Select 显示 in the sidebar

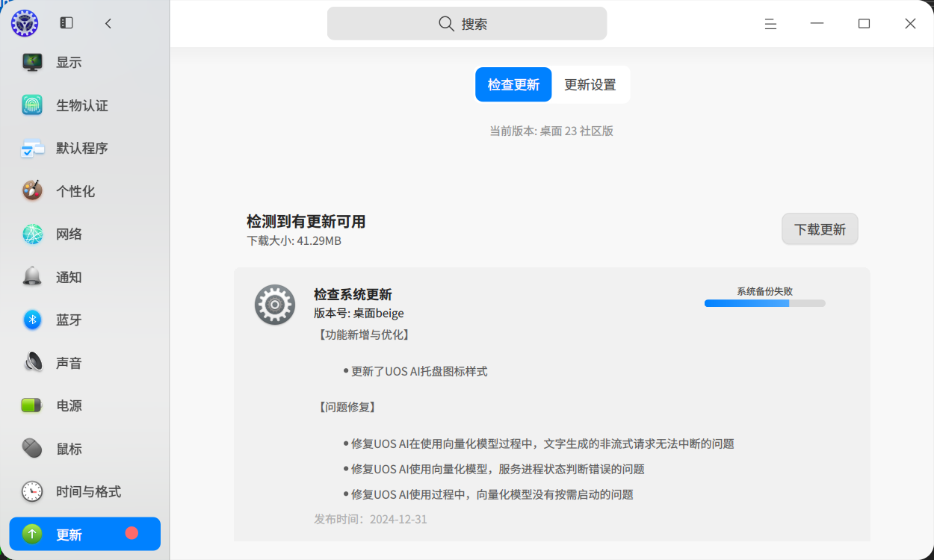69,63
